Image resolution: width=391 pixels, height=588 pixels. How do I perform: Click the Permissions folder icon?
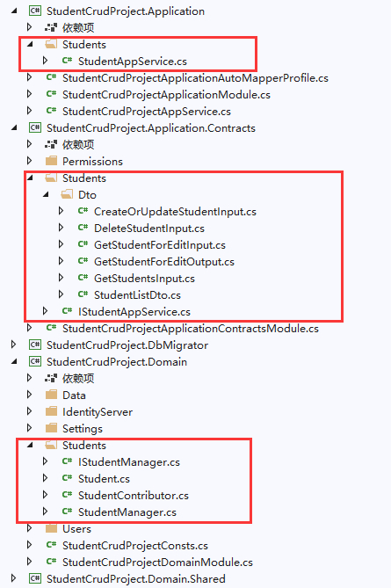51,161
